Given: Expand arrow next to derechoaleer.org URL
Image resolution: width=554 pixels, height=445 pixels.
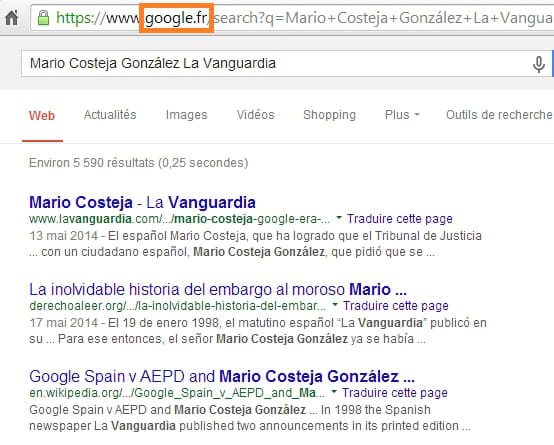Looking at the screenshot, I should pos(335,304).
